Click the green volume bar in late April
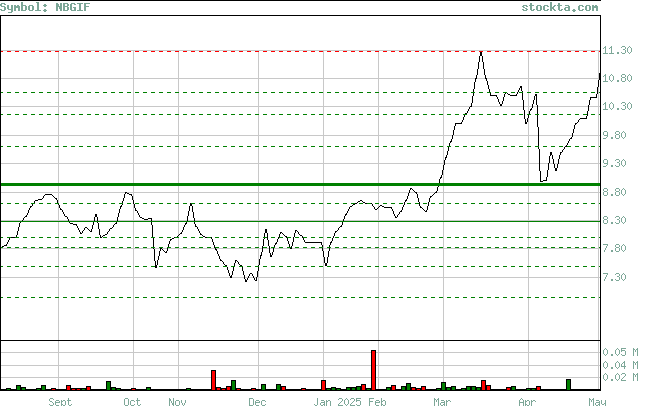The image size is (655, 406). pos(569,385)
